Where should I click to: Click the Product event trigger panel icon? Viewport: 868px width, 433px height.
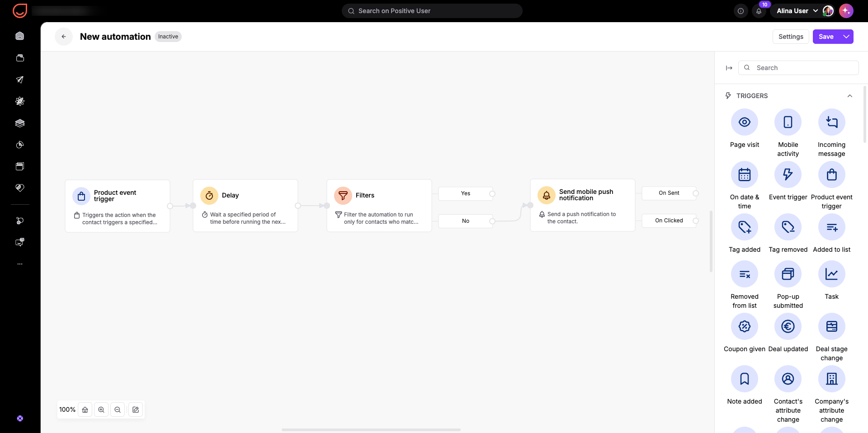tap(831, 174)
